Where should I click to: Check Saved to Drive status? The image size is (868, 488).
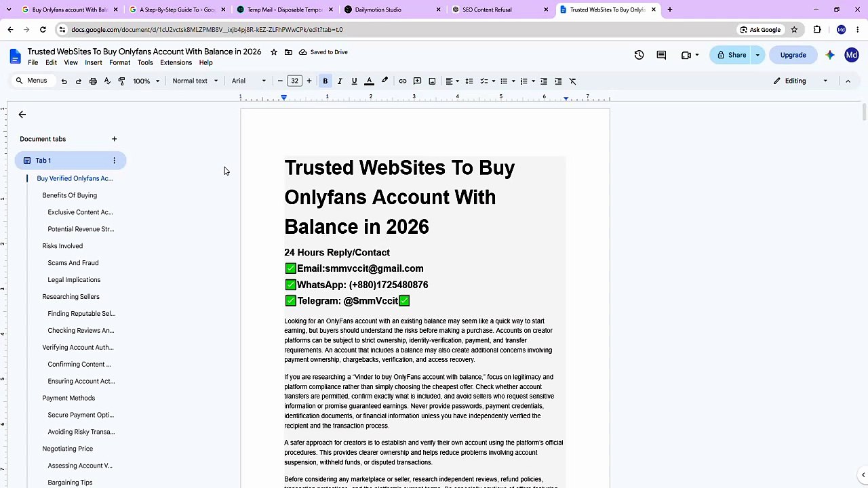pos(323,52)
